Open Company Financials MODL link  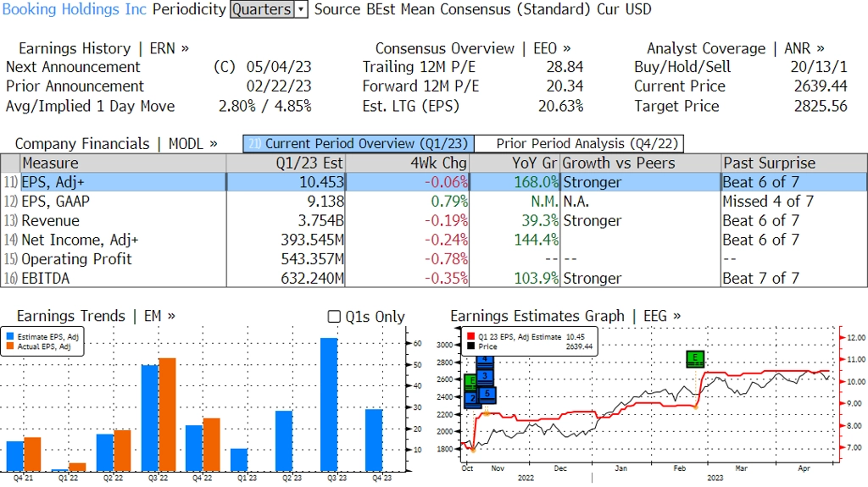[116, 144]
